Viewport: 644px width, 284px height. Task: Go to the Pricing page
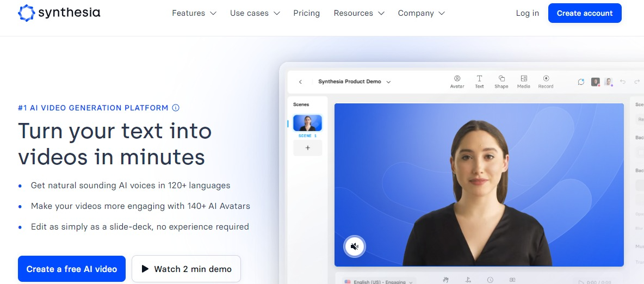tap(306, 13)
